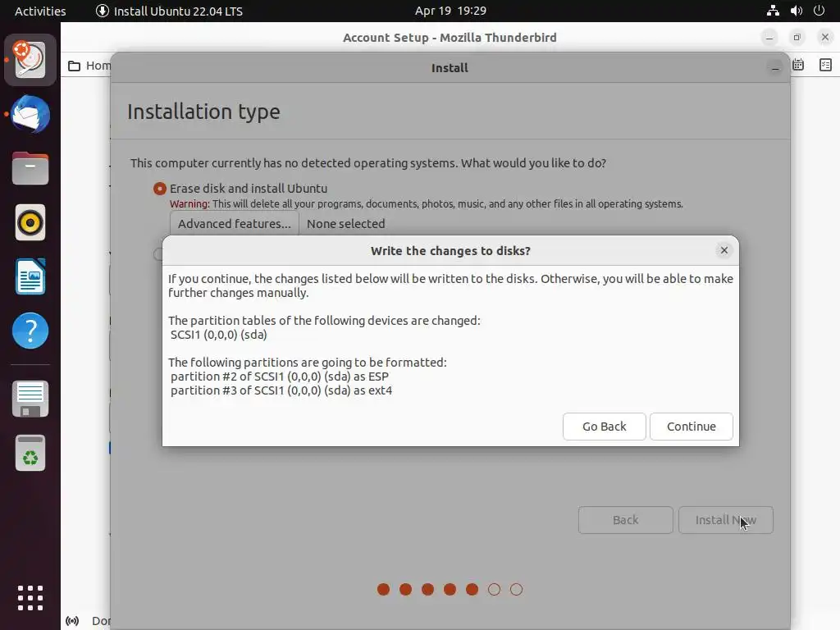The height and width of the screenshot is (630, 840).
Task: Close the Write the changes dialog
Action: (724, 250)
